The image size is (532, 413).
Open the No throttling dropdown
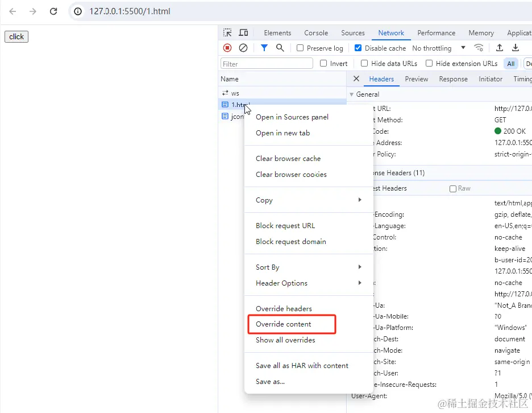click(439, 48)
